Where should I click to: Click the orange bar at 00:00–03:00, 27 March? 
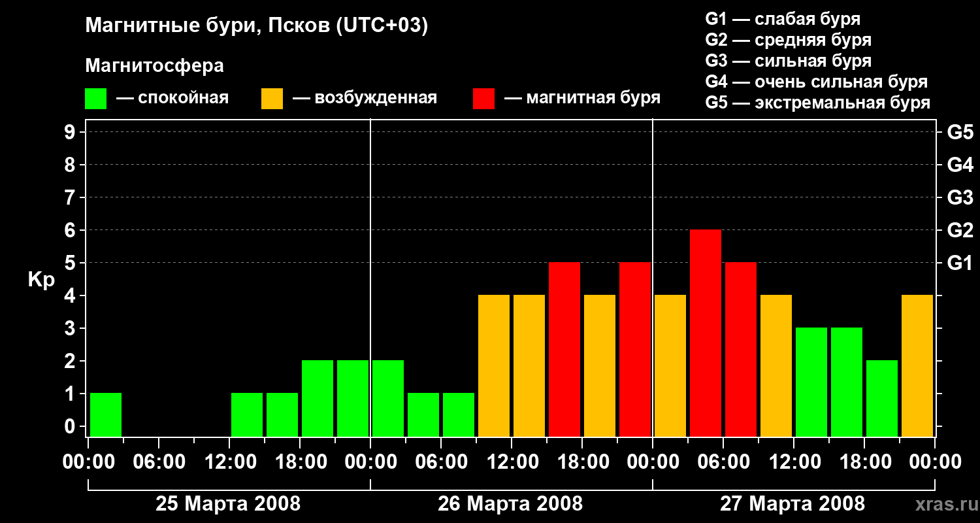(670, 365)
